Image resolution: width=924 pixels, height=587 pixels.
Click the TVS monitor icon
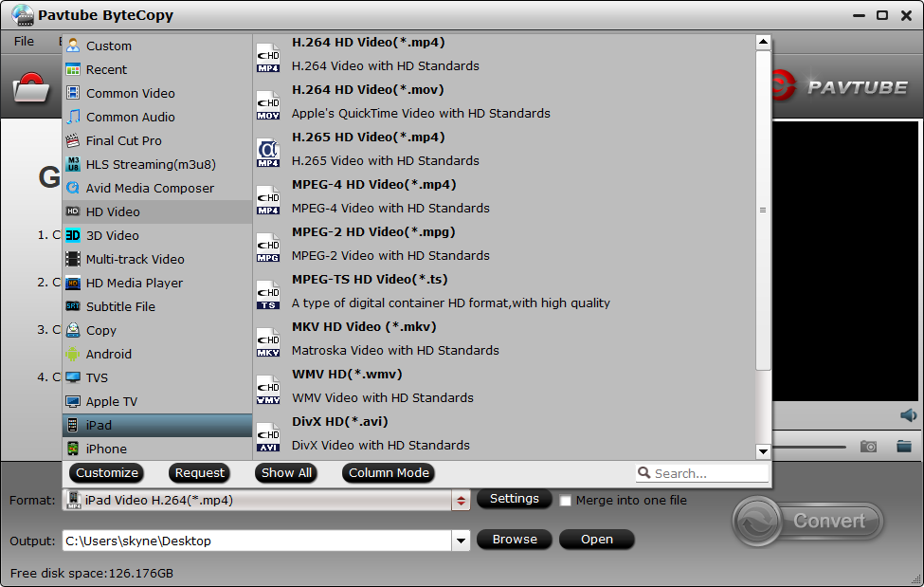click(x=73, y=377)
